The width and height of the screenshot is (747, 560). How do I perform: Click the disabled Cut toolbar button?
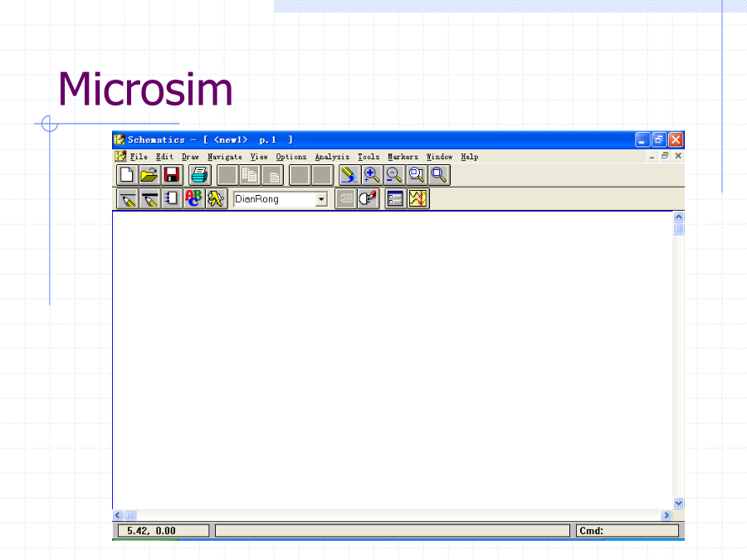(227, 175)
